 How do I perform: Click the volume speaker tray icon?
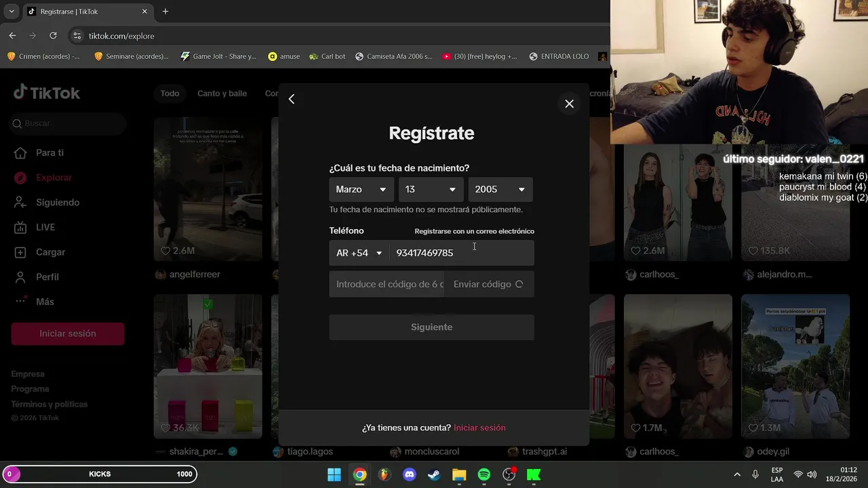click(x=812, y=474)
